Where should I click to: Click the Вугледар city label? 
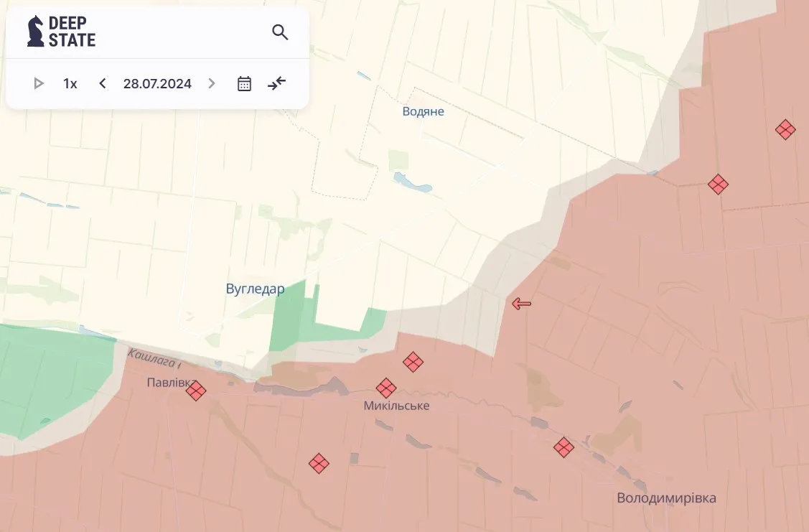pos(255,289)
